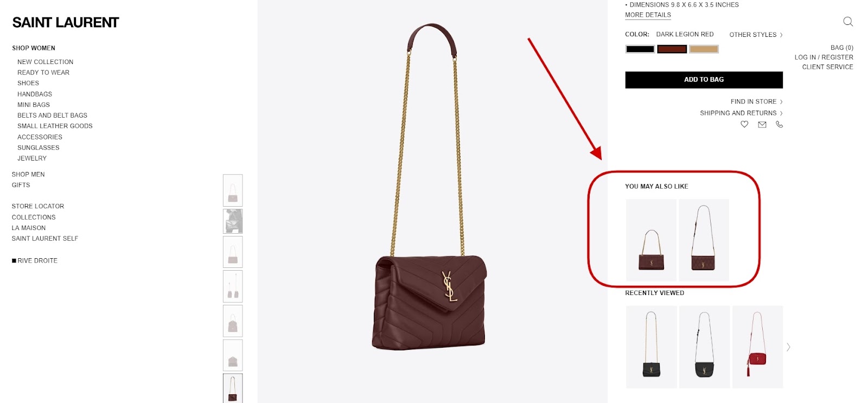This screenshot has height=403, width=868.
Task: View model photo thumbnail in gallery
Action: coord(233,221)
